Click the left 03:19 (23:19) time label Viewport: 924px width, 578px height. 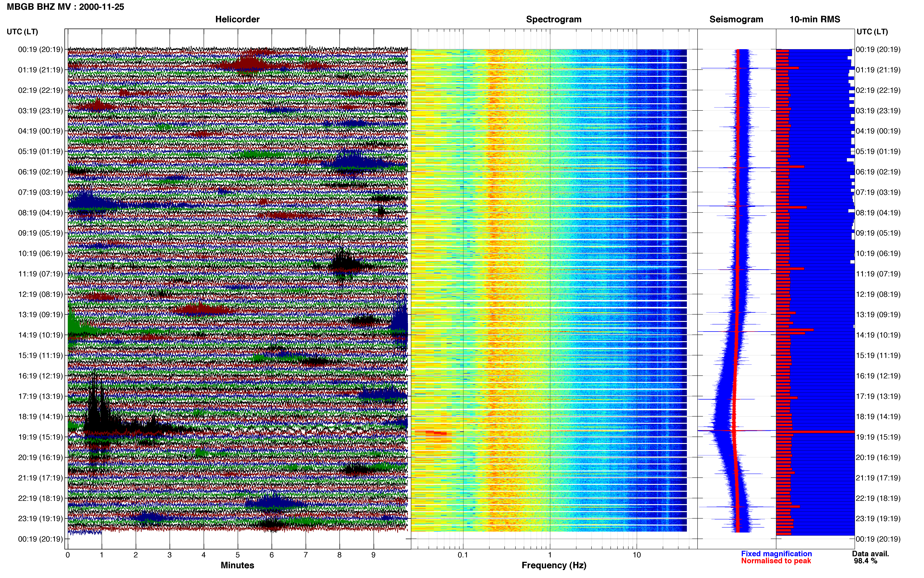pos(40,111)
